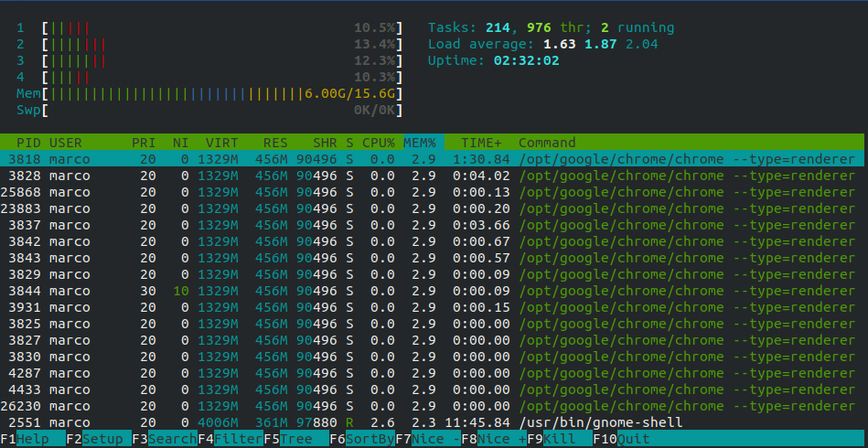Select process row with PID 3844
Viewport: 868px width, 448px height.
[x=432, y=291]
